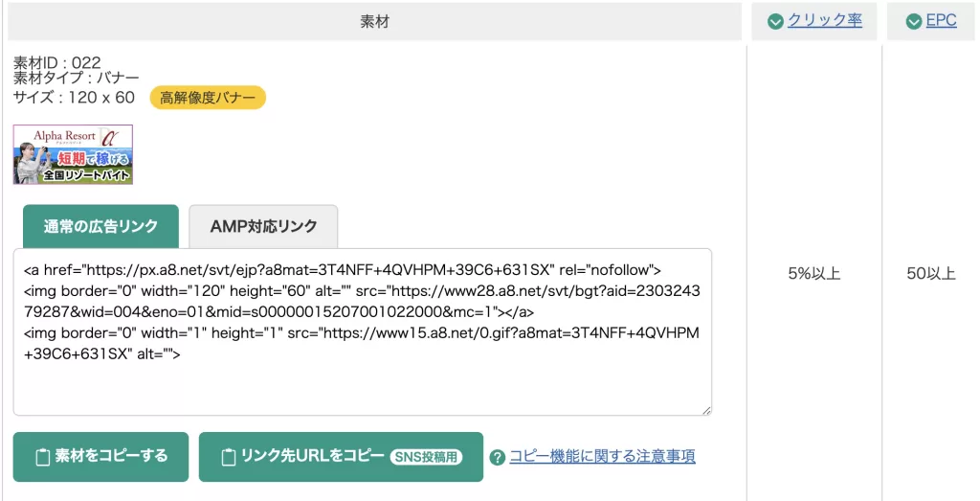Sort by the EPC column link
The width and height of the screenshot is (980, 501).
pos(941,20)
